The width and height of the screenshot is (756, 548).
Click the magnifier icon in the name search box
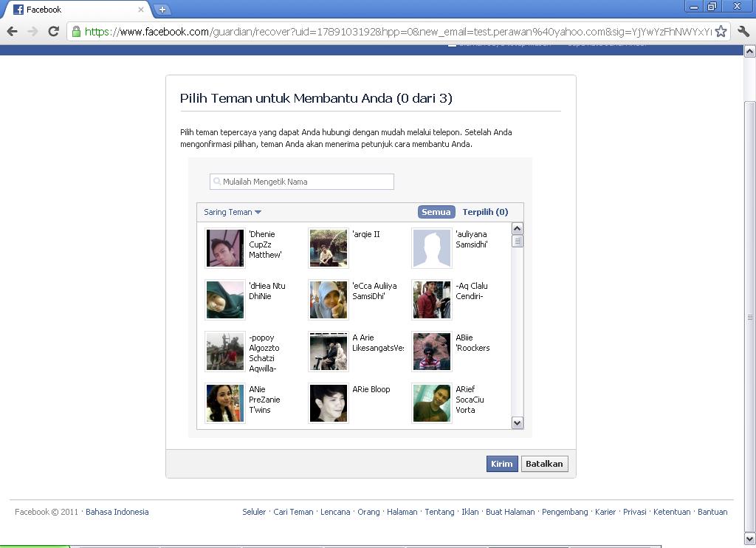[217, 182]
